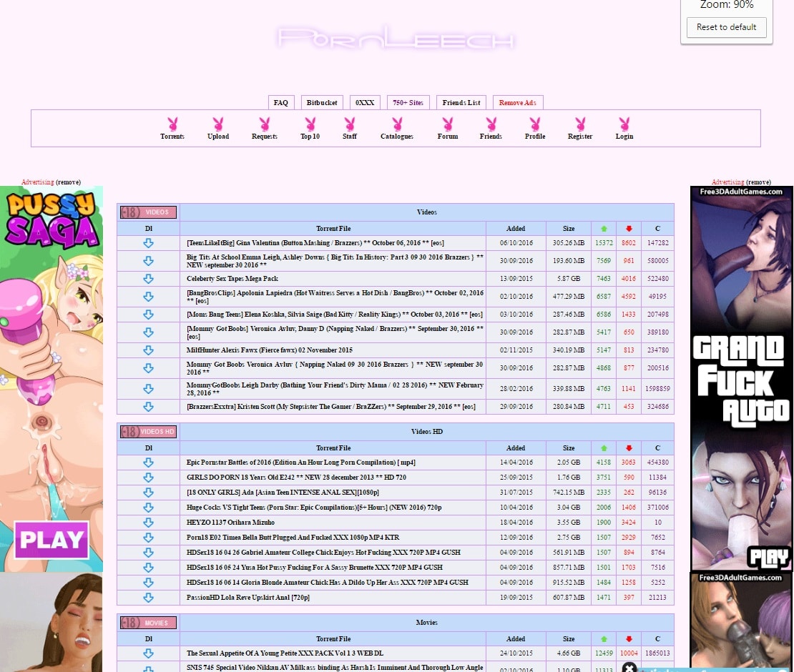This screenshot has width=794, height=672.
Task: Click green seeders arrow in Movies table header
Action: tap(604, 639)
